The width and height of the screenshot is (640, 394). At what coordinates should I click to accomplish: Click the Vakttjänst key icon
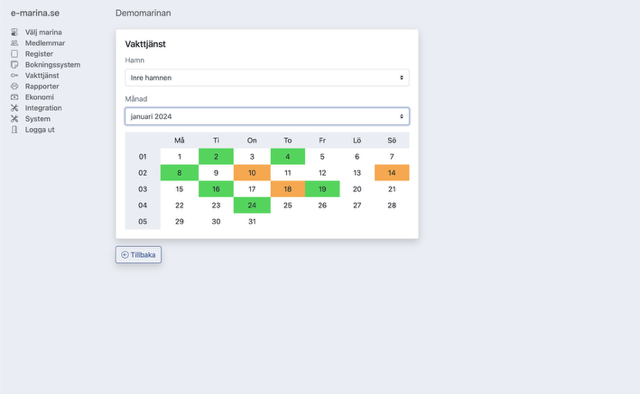point(15,76)
